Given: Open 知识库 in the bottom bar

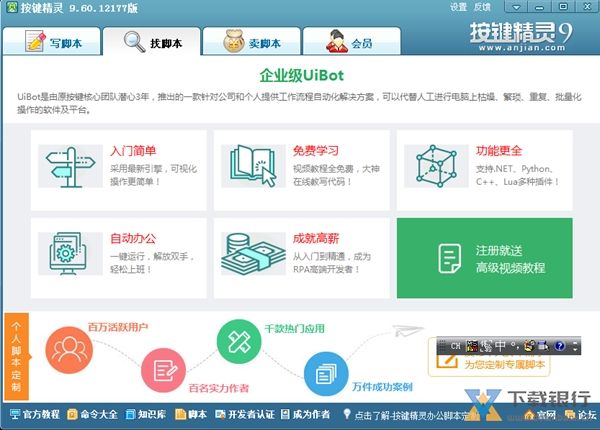Looking at the screenshot, I should (146, 414).
